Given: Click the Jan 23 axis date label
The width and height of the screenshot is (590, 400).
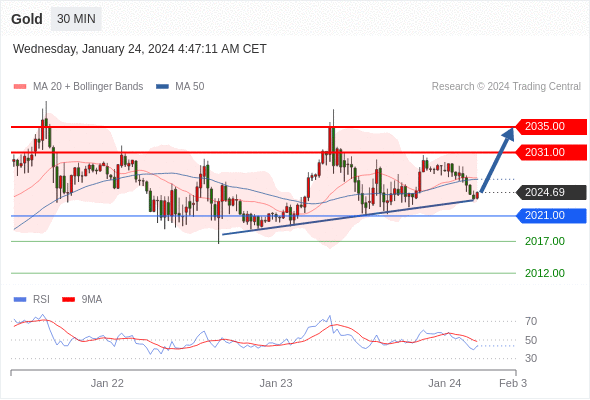Looking at the screenshot, I should pyautogui.click(x=276, y=383).
